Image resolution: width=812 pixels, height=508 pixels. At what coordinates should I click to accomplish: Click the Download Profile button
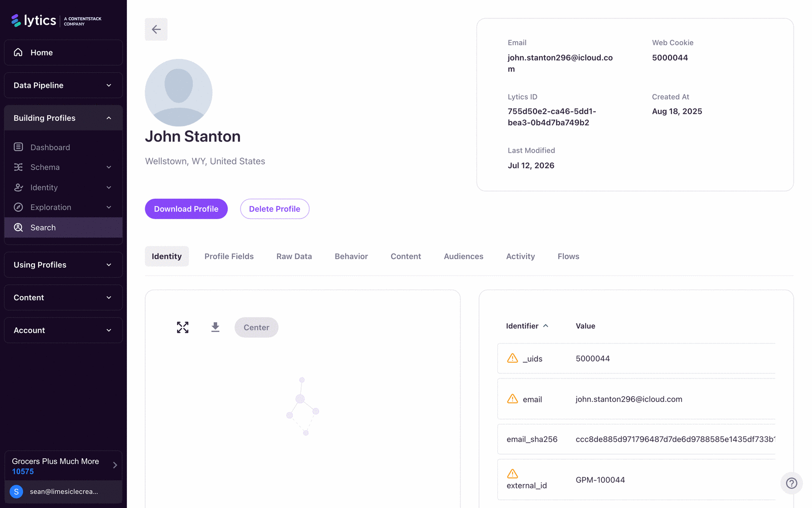[186, 209]
